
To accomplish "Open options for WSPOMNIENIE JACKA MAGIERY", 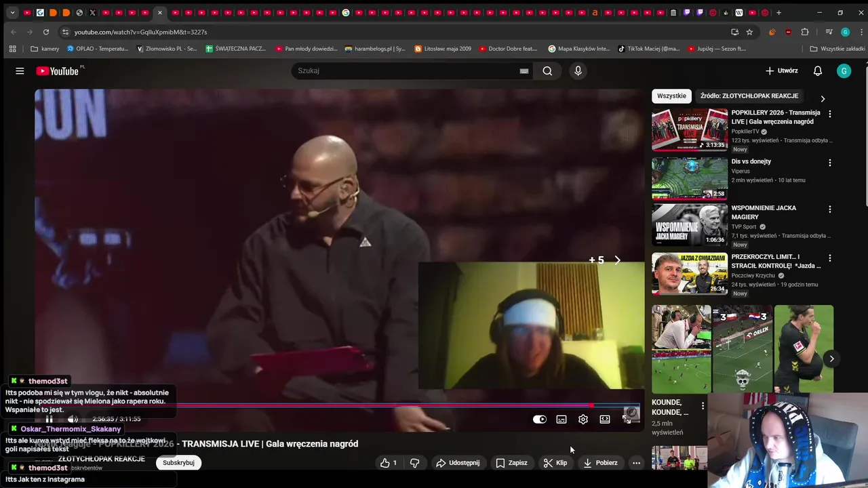I will [x=829, y=209].
